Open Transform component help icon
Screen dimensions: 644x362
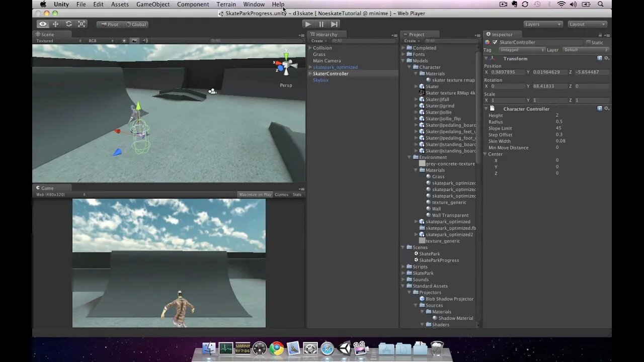tap(600, 58)
